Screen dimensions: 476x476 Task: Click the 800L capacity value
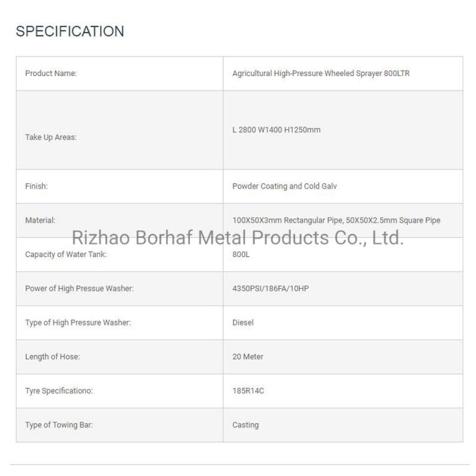coord(241,255)
